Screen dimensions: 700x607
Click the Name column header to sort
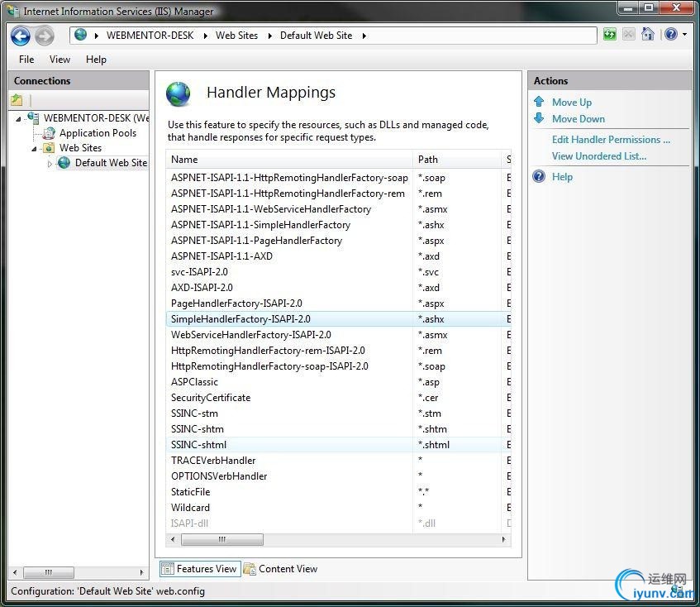click(289, 160)
